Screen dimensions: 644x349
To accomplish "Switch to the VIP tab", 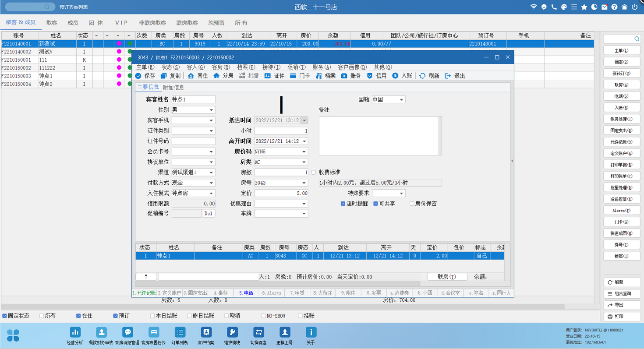I will [x=121, y=23].
